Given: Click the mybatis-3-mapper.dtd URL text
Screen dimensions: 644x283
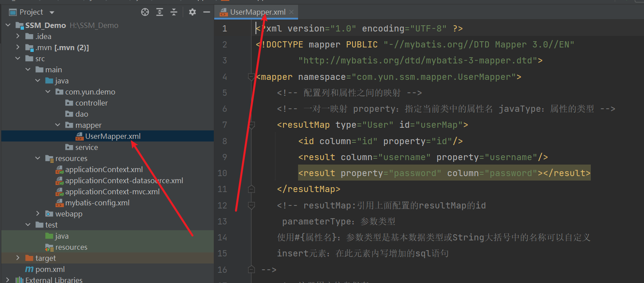Looking at the screenshot, I should point(418,60).
